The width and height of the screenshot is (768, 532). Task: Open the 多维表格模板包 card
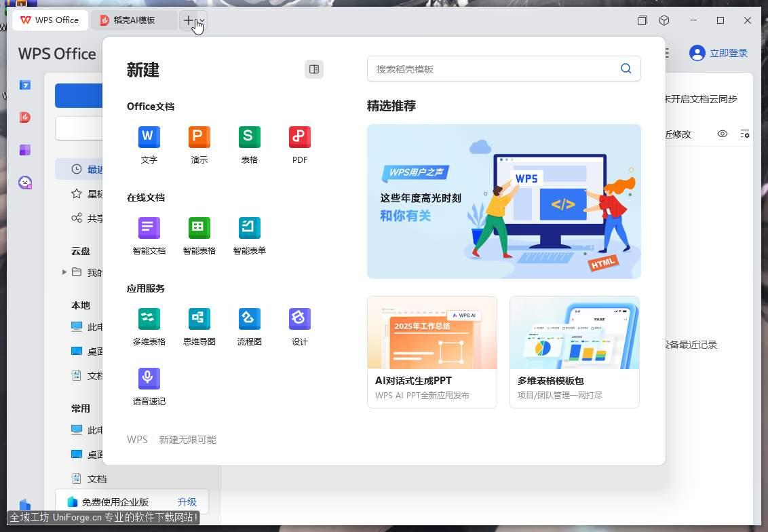click(575, 351)
